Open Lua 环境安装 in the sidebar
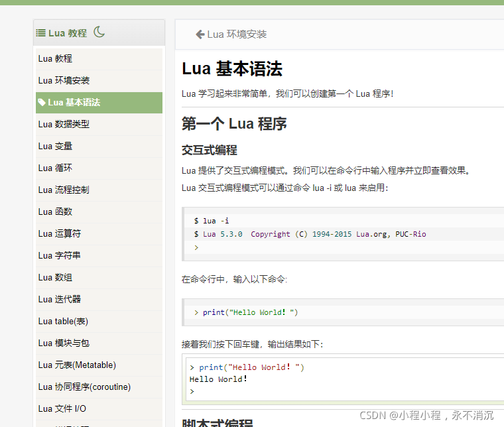Screen dimensions: 504x427 (99, 81)
